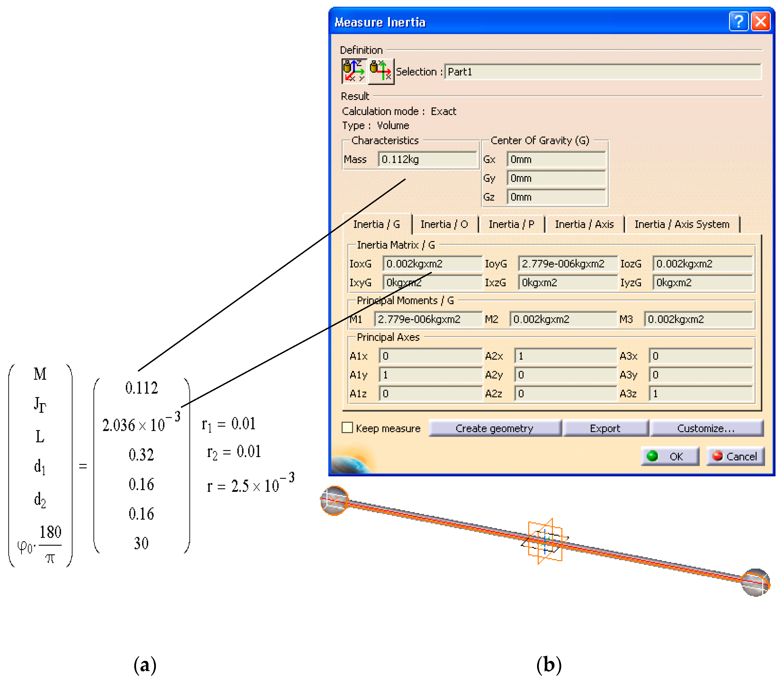Switch to the Inertia / O tab
Image resolution: width=784 pixels, height=684 pixels.
(x=444, y=224)
